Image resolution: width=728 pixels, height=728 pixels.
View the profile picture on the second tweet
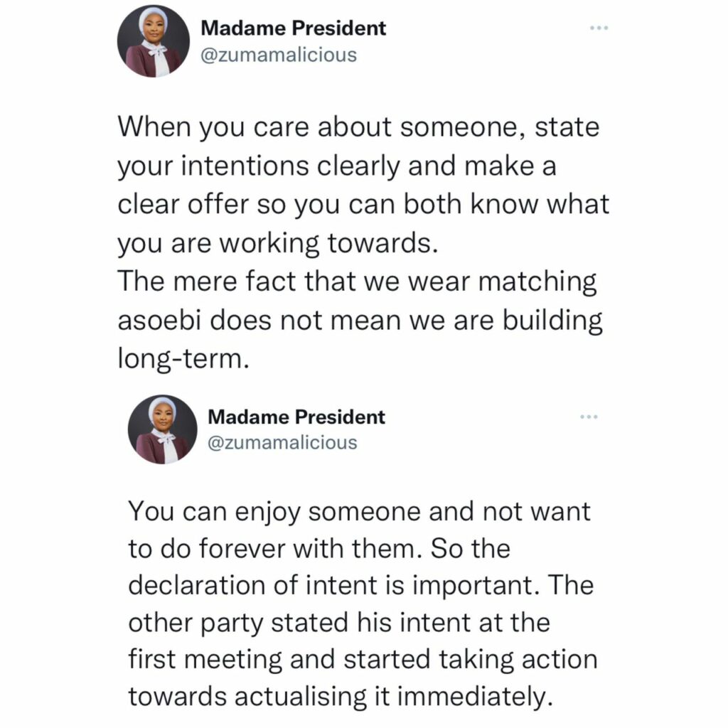click(x=163, y=429)
